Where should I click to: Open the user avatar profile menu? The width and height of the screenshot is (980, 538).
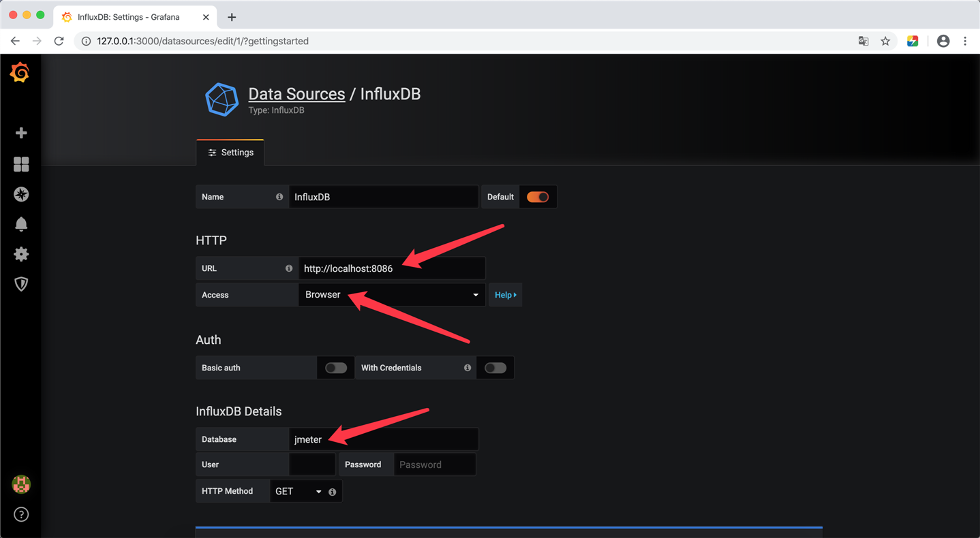[21, 484]
